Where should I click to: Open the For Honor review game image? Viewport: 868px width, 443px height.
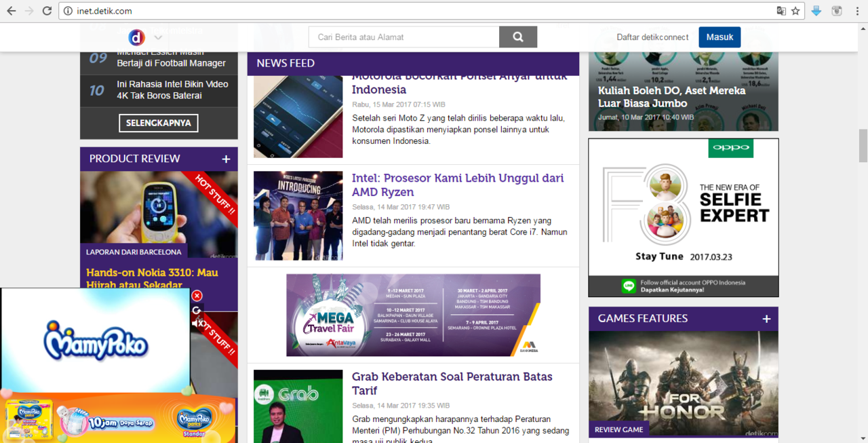coord(684,385)
